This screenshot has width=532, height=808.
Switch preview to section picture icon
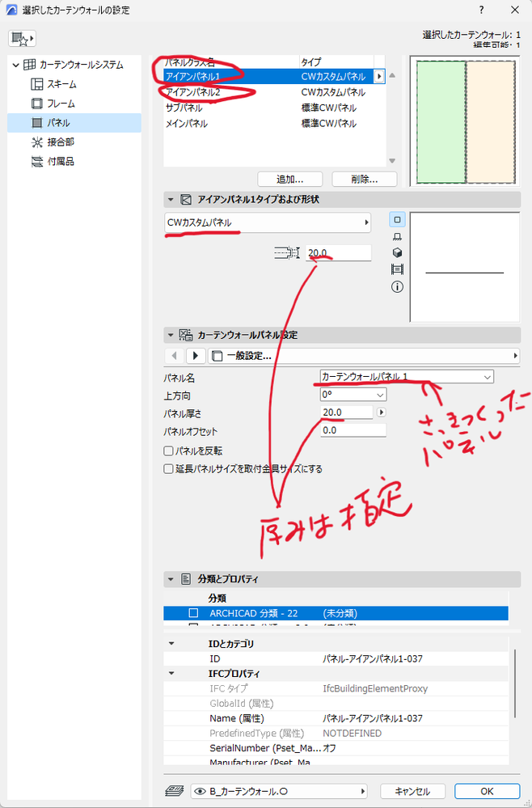[397, 269]
